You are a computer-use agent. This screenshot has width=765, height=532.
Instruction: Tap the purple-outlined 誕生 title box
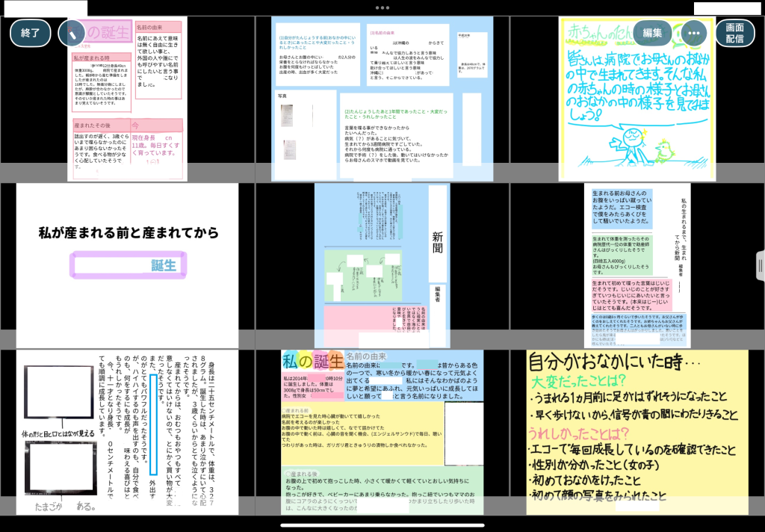coord(128,265)
